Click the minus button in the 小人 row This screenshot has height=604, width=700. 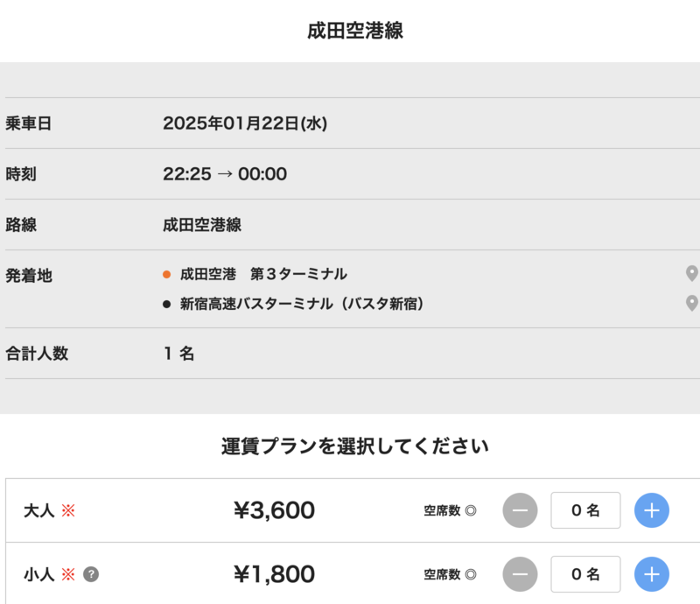(x=520, y=575)
